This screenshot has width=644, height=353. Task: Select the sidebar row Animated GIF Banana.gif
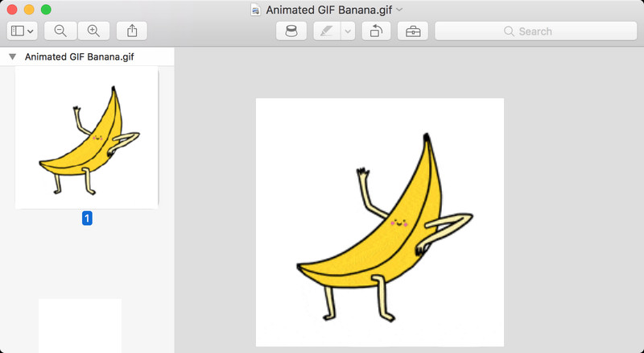pyautogui.click(x=87, y=56)
